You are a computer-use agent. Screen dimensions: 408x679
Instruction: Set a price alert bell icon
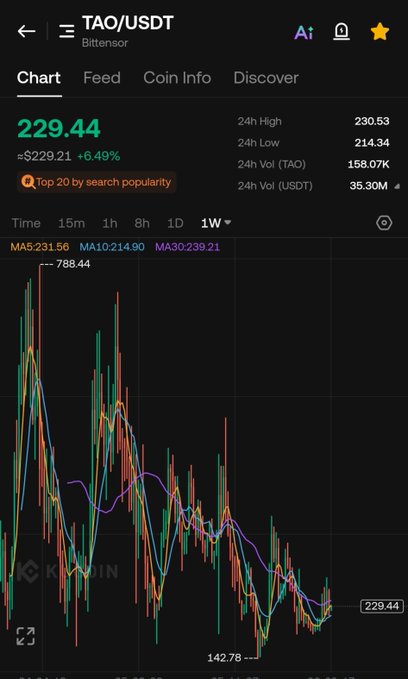pyautogui.click(x=342, y=32)
